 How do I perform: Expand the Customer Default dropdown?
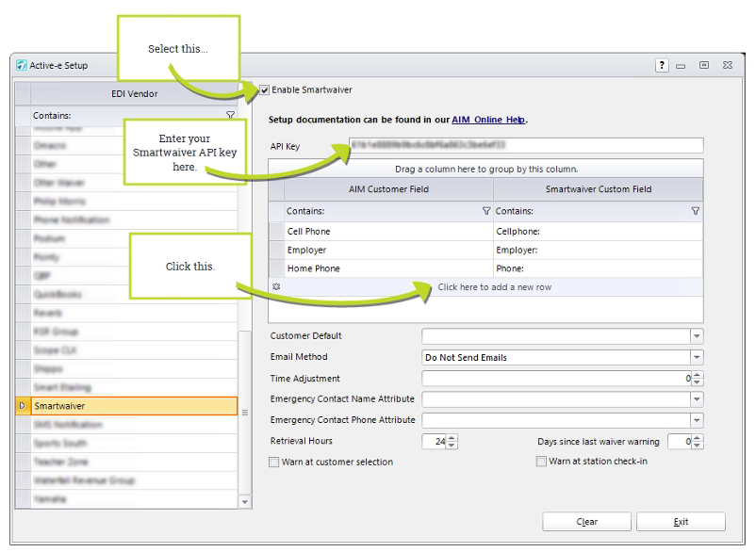click(697, 336)
